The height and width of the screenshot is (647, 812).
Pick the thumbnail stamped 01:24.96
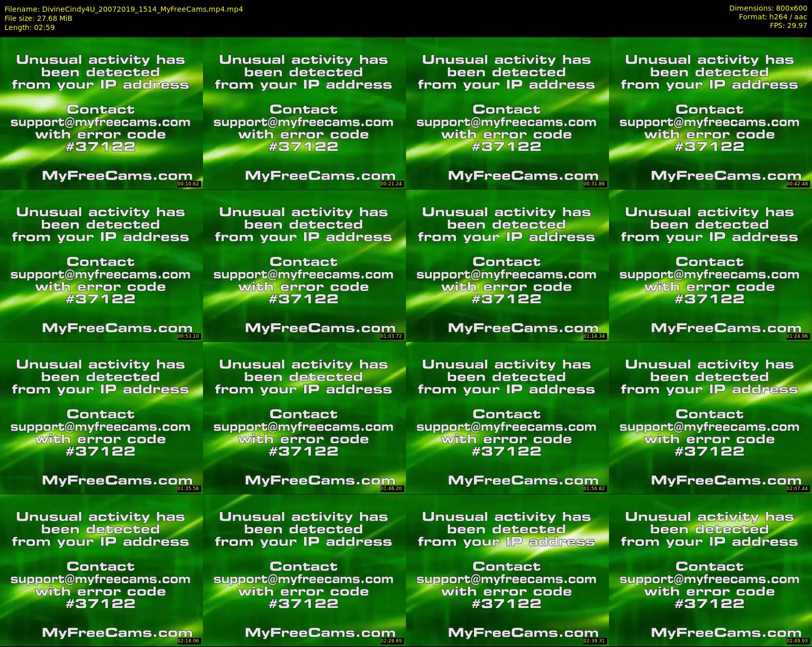tap(710, 265)
